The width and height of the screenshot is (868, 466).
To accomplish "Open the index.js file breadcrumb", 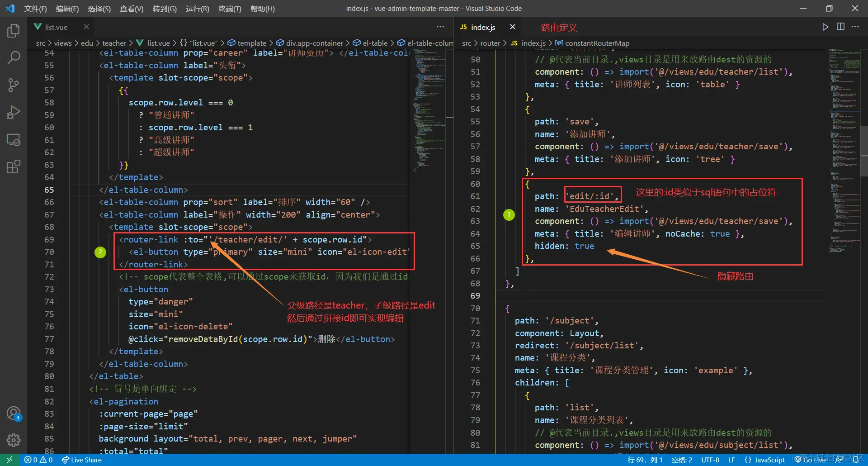I will coord(528,43).
